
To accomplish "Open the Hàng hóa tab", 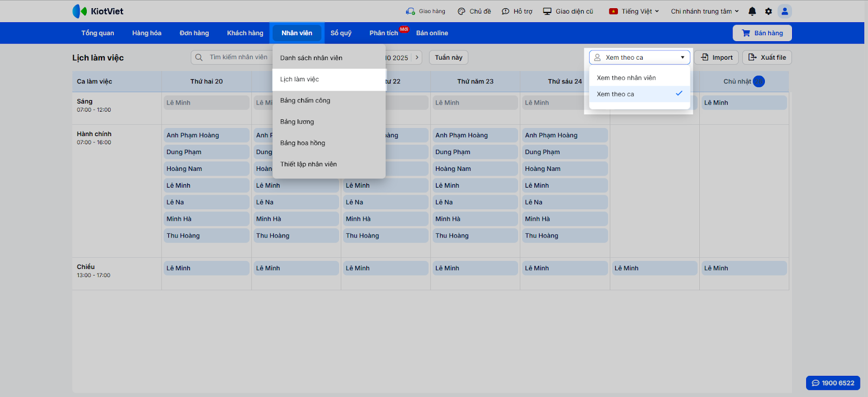I will 146,33.
